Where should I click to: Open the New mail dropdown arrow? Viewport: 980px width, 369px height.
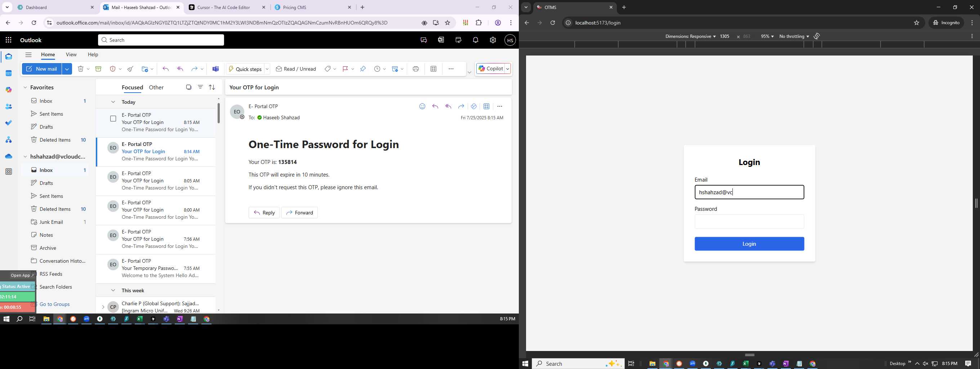(67, 69)
